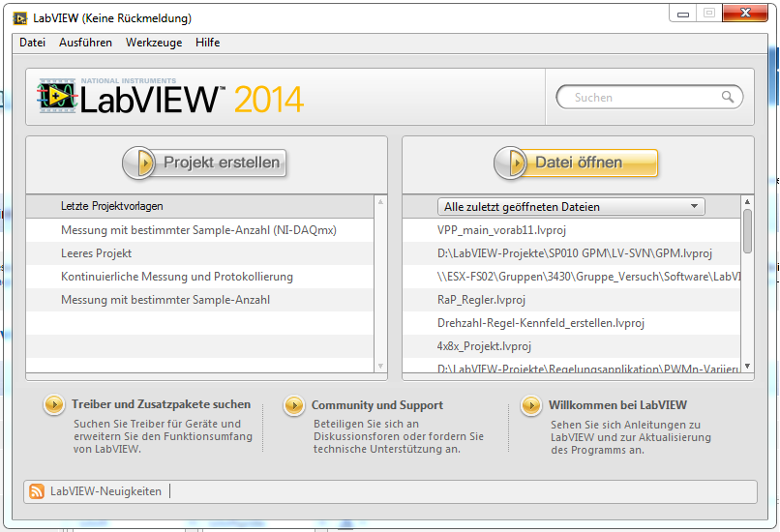Select Kontinuierliche Messung und Protokollierung template
The width and height of the screenshot is (780, 532).
[x=199, y=277]
